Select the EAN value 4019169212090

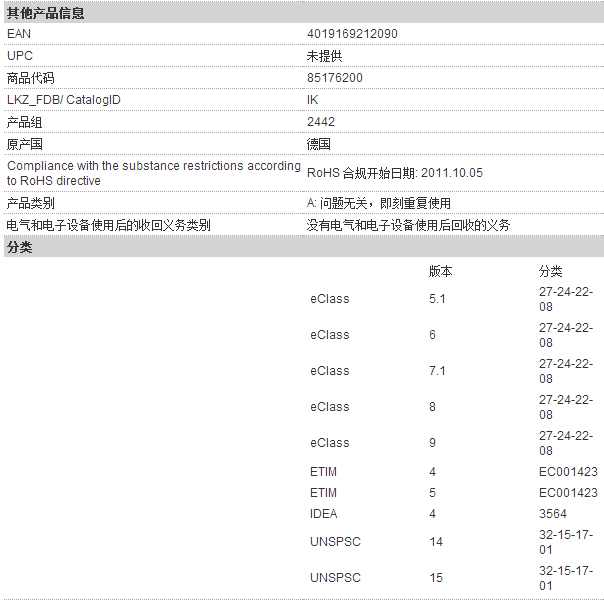[x=352, y=34]
